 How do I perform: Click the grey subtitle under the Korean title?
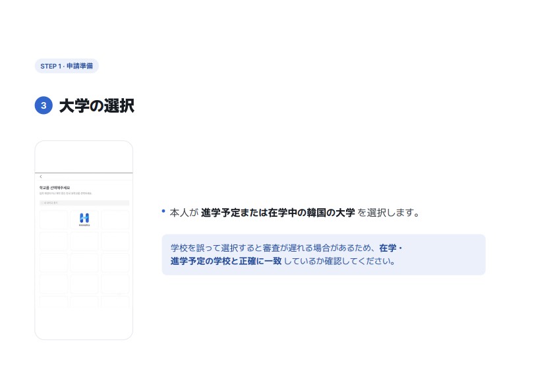pyautogui.click(x=65, y=194)
